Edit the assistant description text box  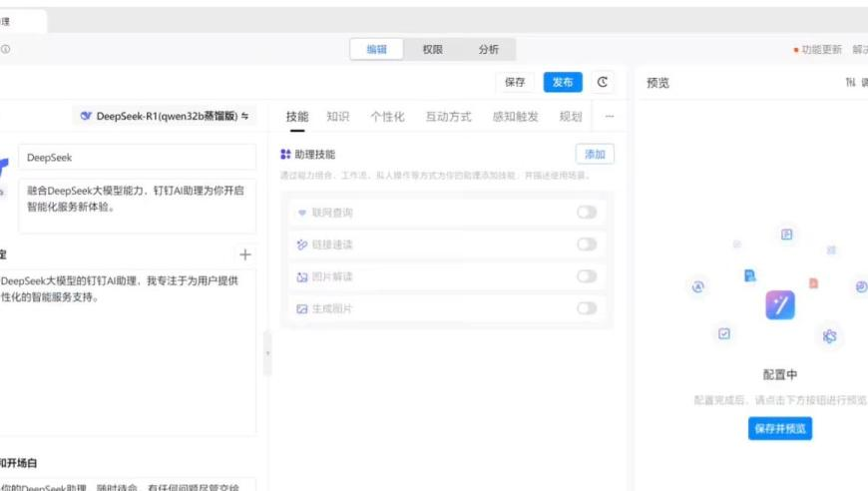(138, 206)
